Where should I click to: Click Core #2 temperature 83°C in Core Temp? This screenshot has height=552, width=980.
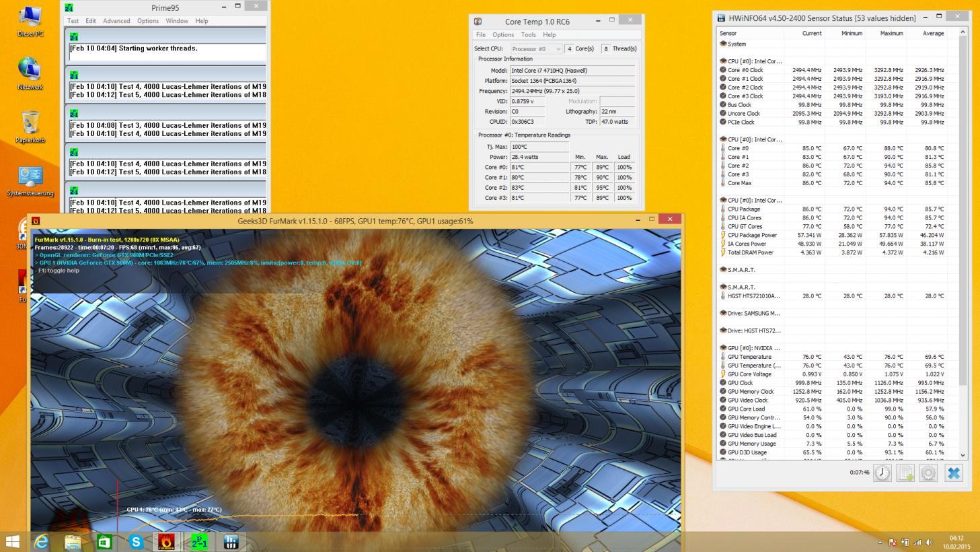539,188
